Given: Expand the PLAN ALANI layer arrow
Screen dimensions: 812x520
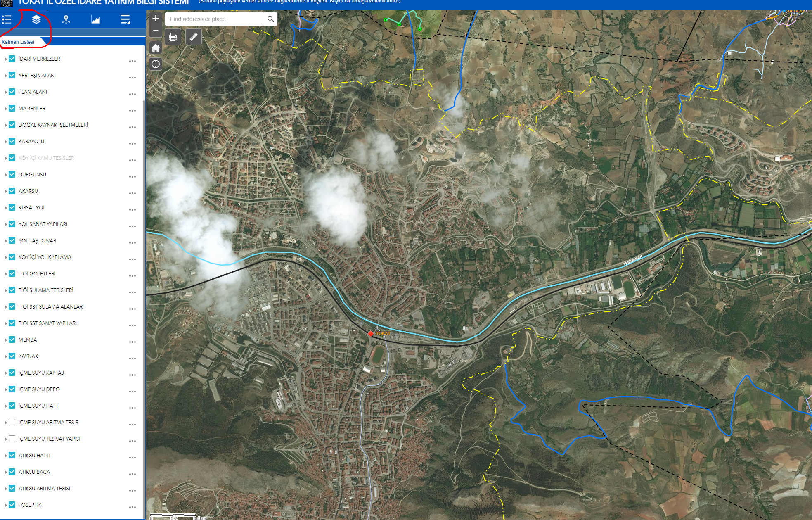Looking at the screenshot, I should (x=6, y=92).
